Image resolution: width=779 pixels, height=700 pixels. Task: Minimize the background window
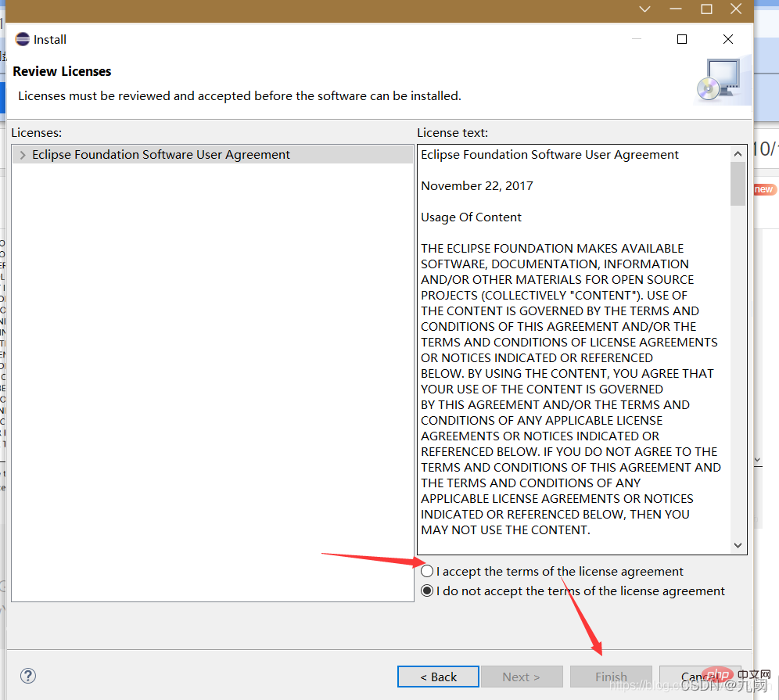(x=676, y=9)
